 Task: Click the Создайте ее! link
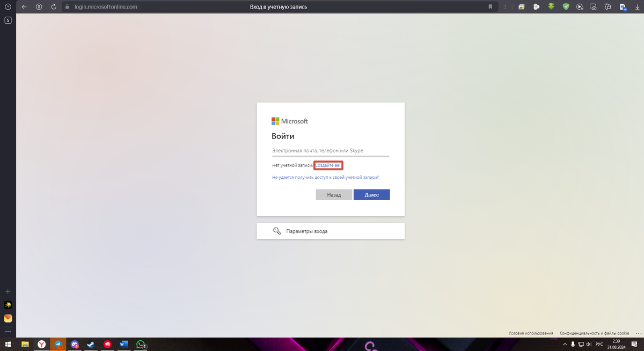(328, 165)
